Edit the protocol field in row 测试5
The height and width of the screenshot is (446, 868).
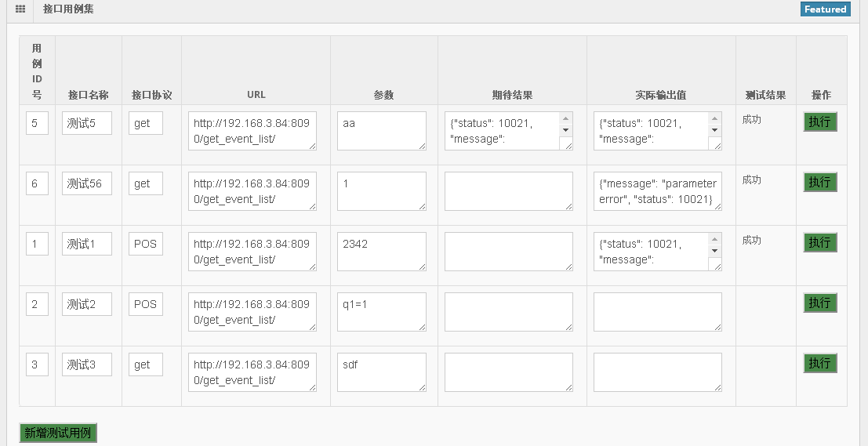[x=146, y=123]
